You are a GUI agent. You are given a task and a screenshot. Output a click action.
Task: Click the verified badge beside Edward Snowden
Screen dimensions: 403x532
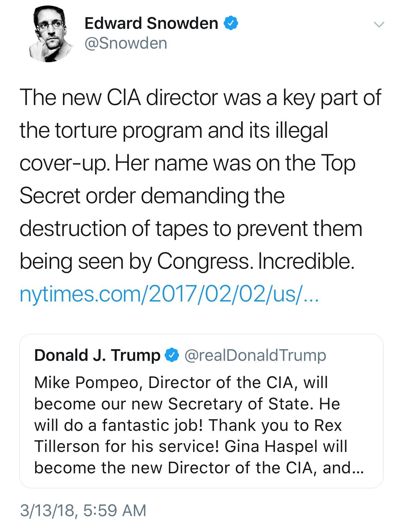tap(232, 23)
